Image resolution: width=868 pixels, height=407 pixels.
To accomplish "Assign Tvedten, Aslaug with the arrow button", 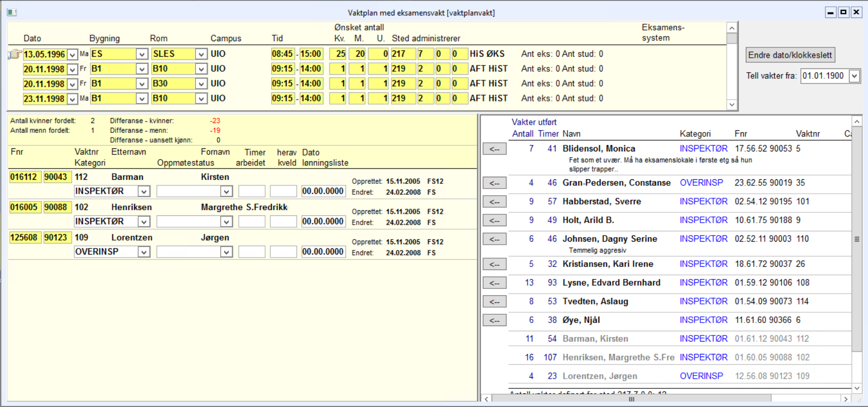I will click(495, 301).
